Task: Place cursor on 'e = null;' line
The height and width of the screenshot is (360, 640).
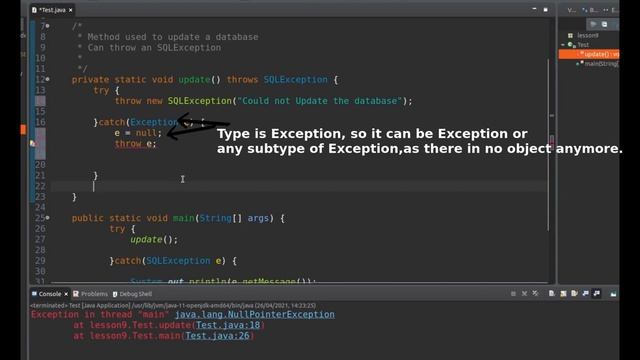Action: click(138, 133)
